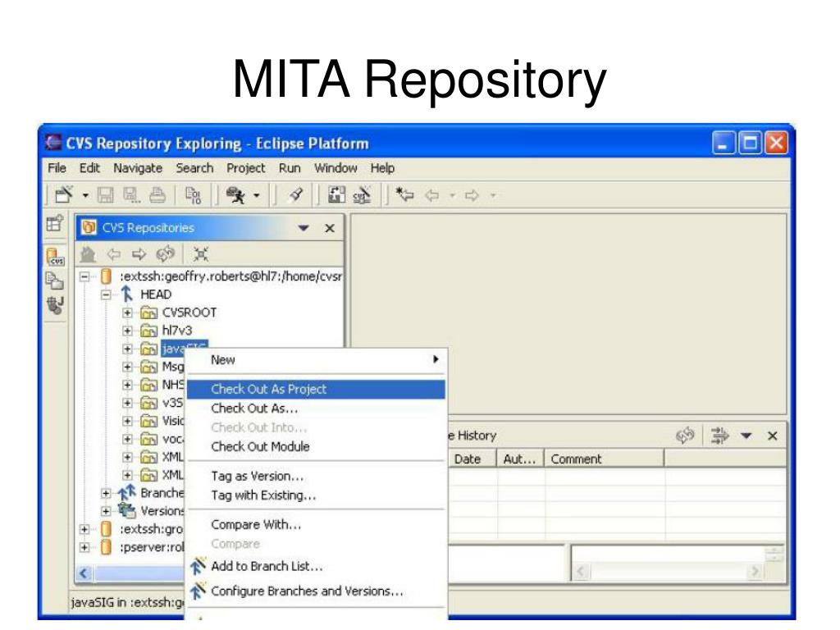Choose Check Out As... from context menu
Image resolution: width=840 pixels, height=630 pixels.
tap(317, 409)
